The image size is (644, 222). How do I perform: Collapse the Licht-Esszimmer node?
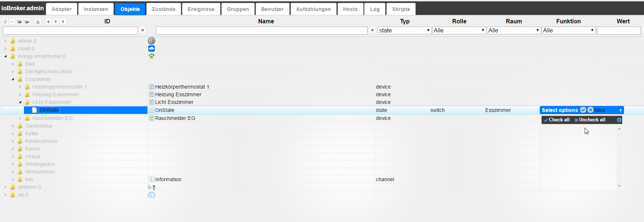(x=20, y=102)
